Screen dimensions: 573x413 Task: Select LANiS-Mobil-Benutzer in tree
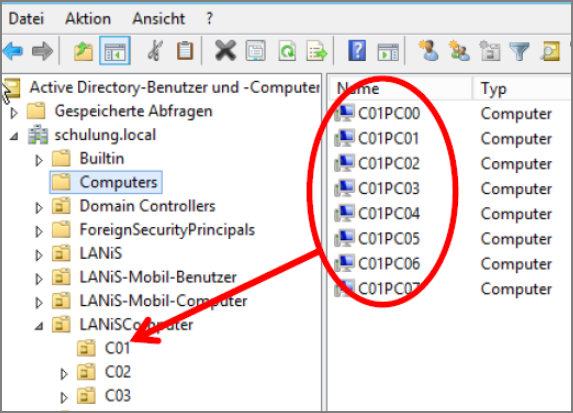tap(158, 277)
